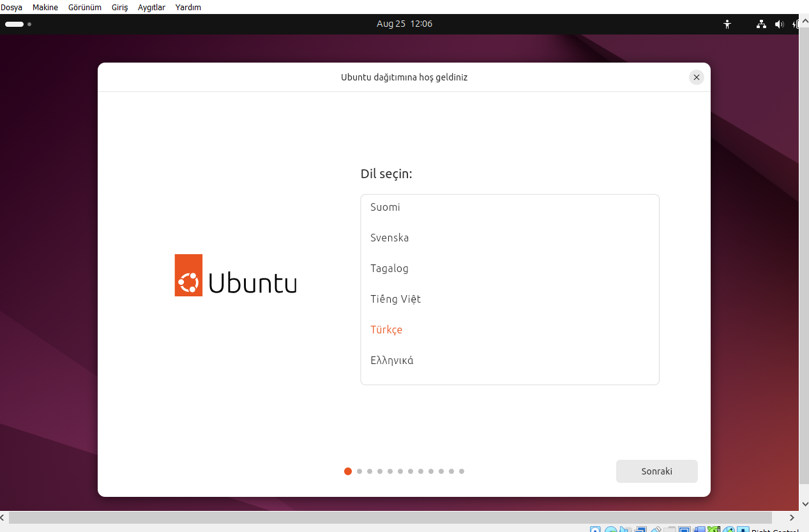
Task: Open the Yardım menu
Action: tap(188, 7)
